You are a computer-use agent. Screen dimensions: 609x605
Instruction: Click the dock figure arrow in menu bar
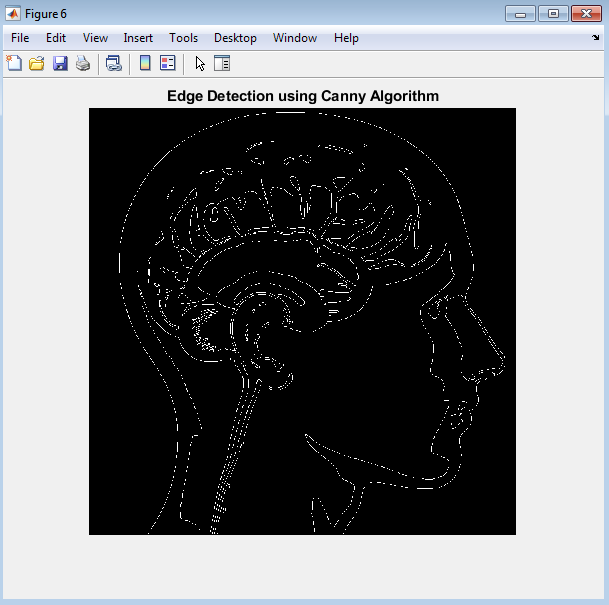click(x=596, y=38)
